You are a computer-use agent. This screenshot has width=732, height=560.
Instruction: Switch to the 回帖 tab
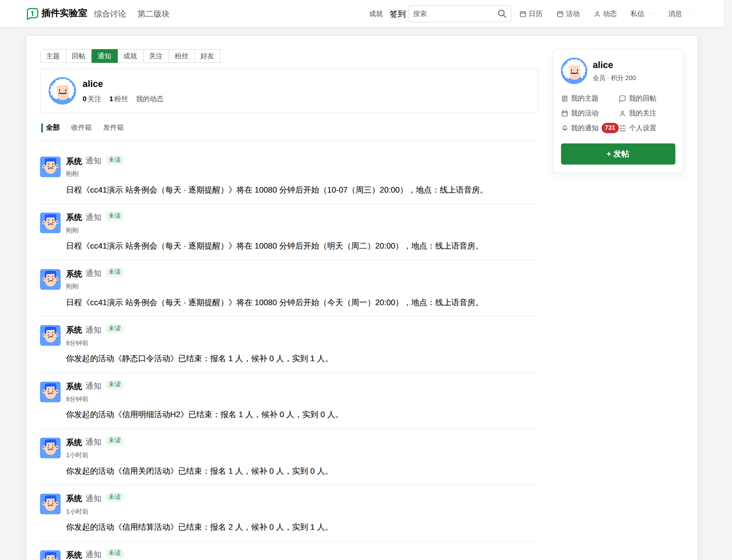(x=79, y=56)
